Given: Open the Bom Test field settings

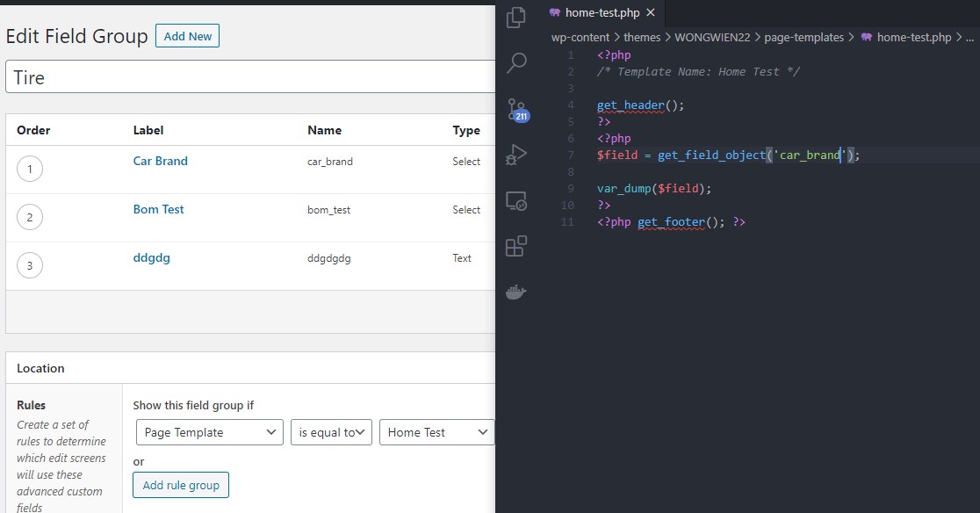Looking at the screenshot, I should (x=158, y=209).
